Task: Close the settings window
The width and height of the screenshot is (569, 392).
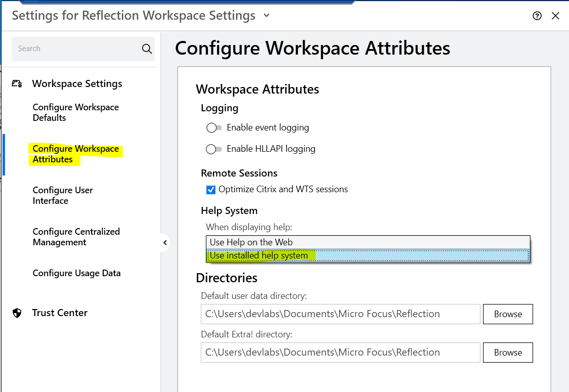Action: [x=555, y=16]
